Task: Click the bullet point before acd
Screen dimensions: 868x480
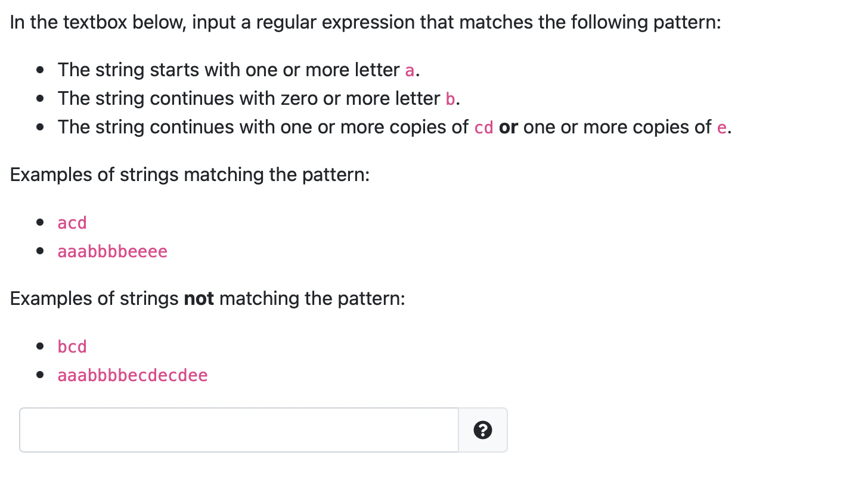Action: coord(40,223)
